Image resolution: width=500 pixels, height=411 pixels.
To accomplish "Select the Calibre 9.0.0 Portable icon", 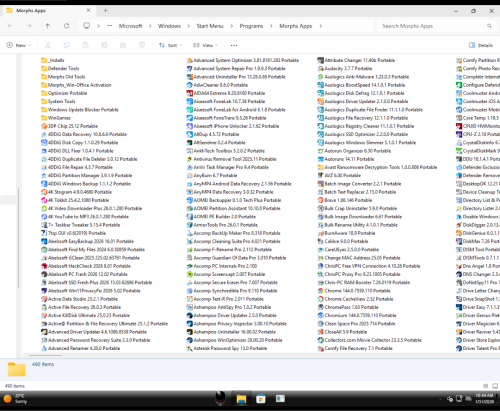I will [320, 241].
